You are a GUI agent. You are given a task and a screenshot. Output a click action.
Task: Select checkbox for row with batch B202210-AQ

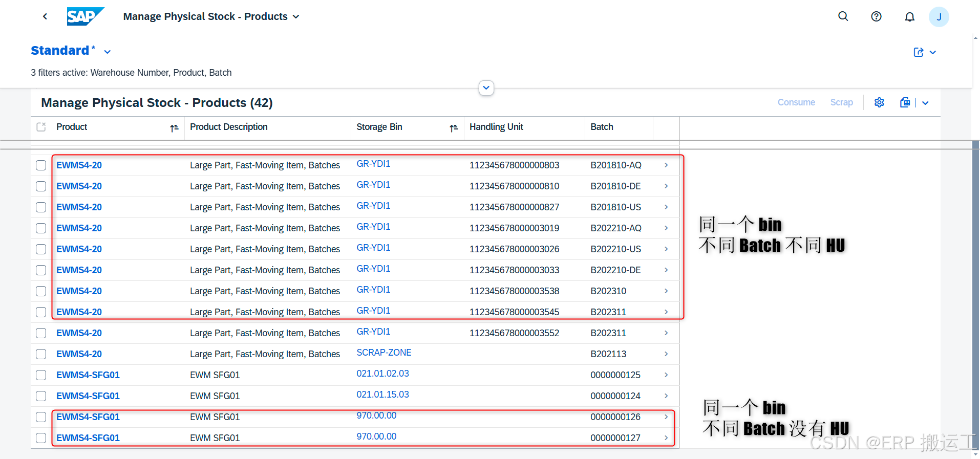click(41, 228)
